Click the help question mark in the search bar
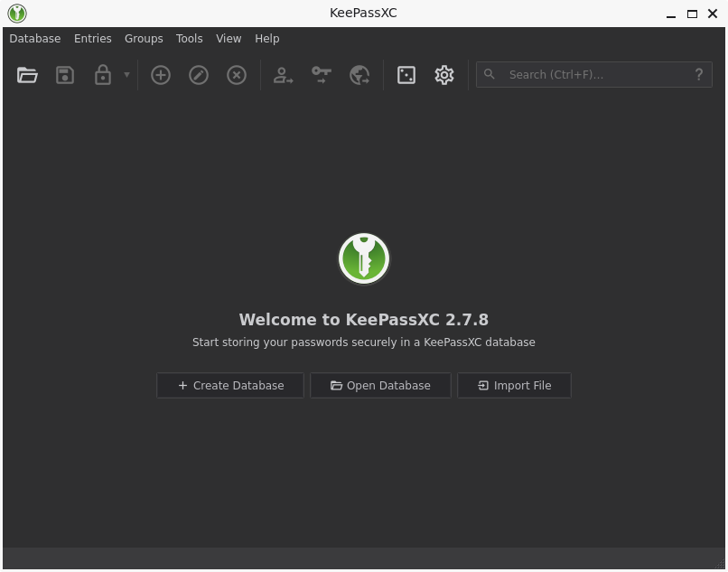728x572 pixels. [x=698, y=74]
